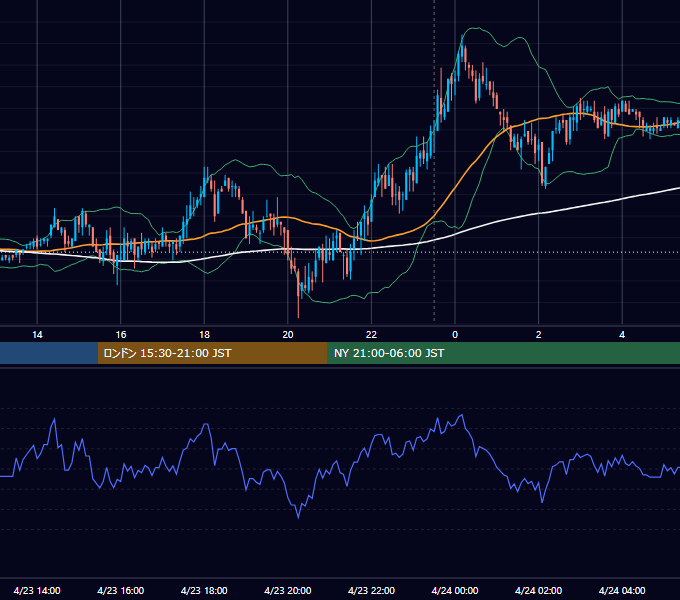Click the blue session bar before the ロンドン session
Viewport: 680px width, 600px height.
point(49,353)
